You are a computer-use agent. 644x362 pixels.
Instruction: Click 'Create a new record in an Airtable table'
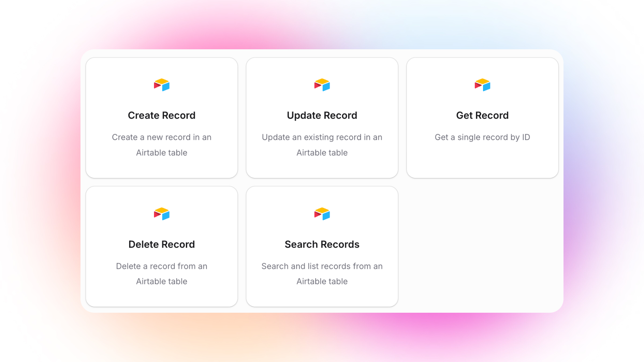pyautogui.click(x=162, y=145)
